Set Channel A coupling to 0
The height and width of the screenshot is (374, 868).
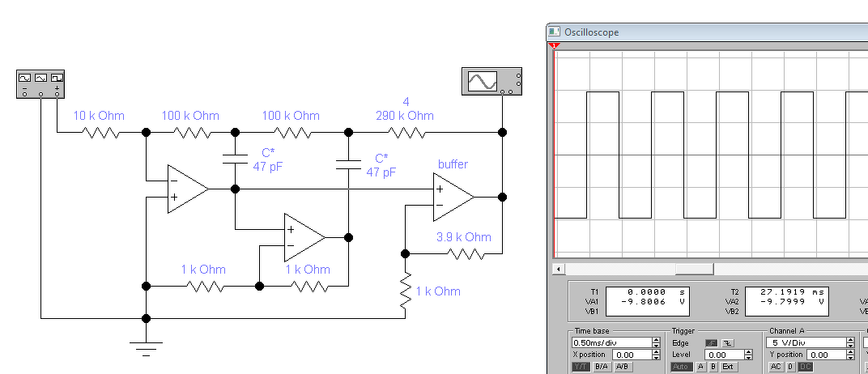[x=791, y=367]
